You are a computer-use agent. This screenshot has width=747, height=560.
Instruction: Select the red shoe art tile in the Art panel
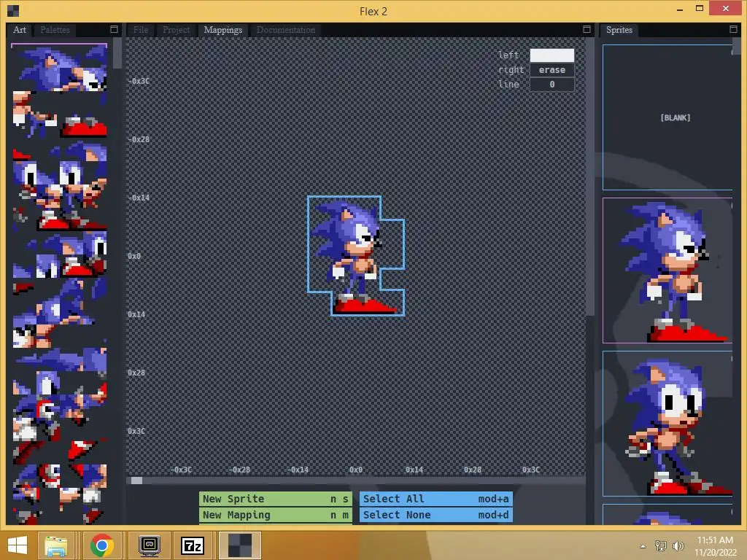point(83,125)
